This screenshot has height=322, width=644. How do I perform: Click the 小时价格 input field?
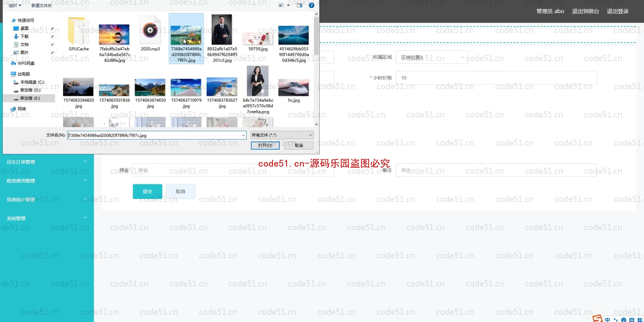pyautogui.click(x=496, y=78)
